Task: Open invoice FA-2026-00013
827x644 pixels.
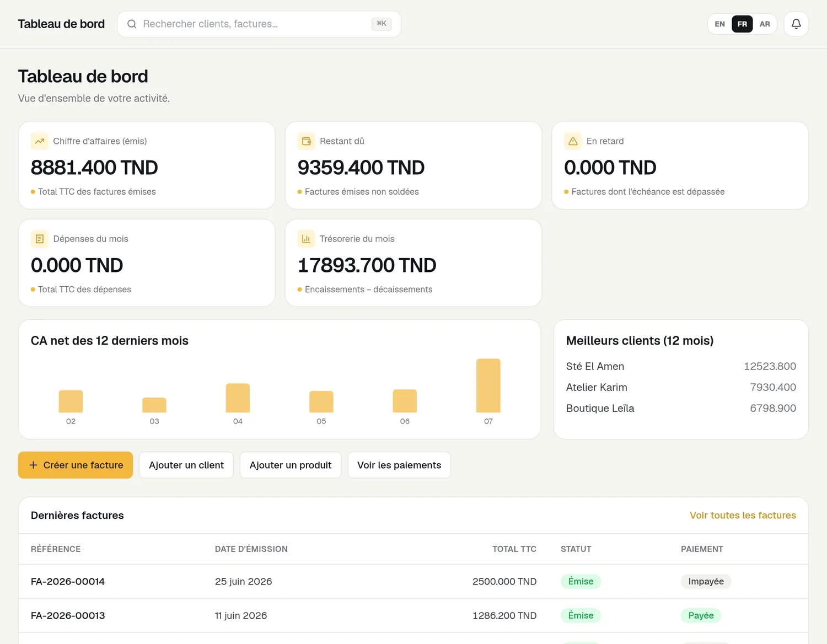Action: pos(68,616)
